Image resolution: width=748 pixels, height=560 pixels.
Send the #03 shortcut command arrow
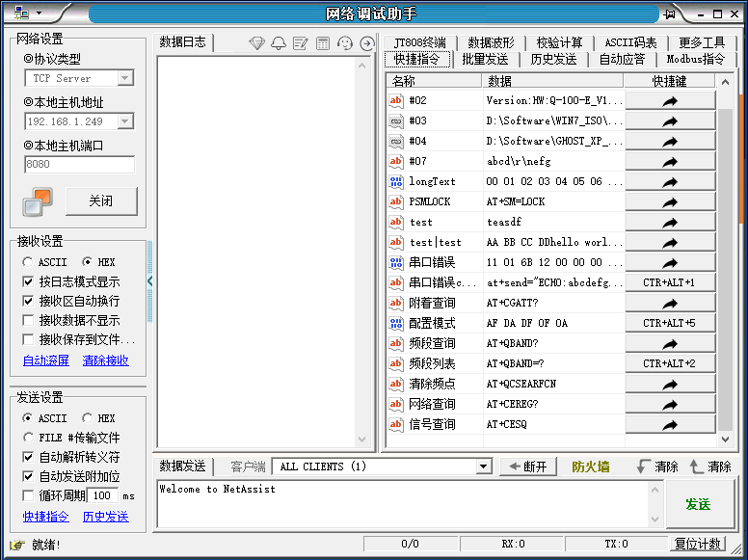click(670, 121)
